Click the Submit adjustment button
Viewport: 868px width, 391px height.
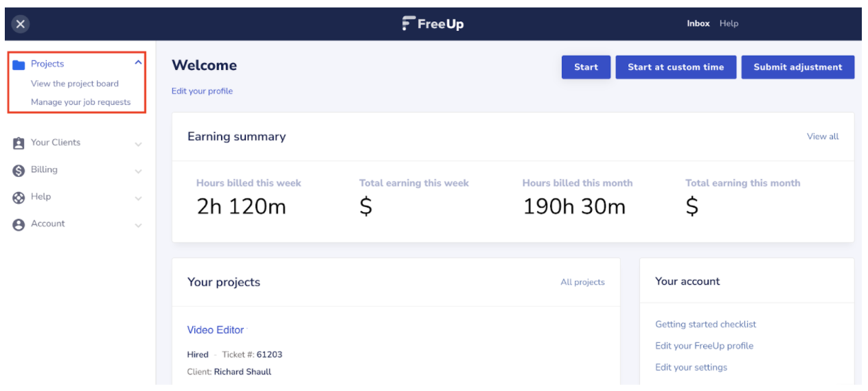(798, 67)
